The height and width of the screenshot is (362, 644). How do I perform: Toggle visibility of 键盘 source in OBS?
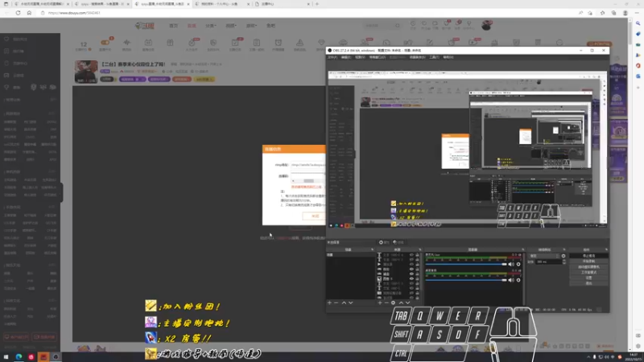411,274
